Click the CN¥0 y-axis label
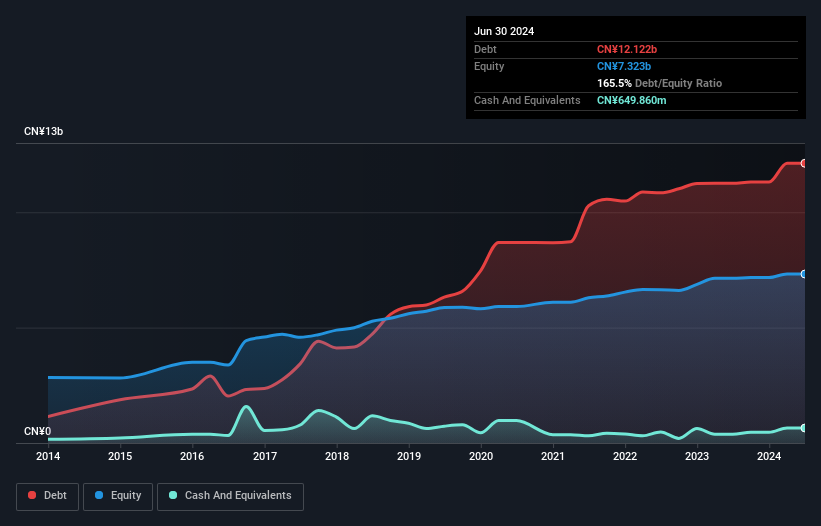The width and height of the screenshot is (821, 526). tap(38, 431)
